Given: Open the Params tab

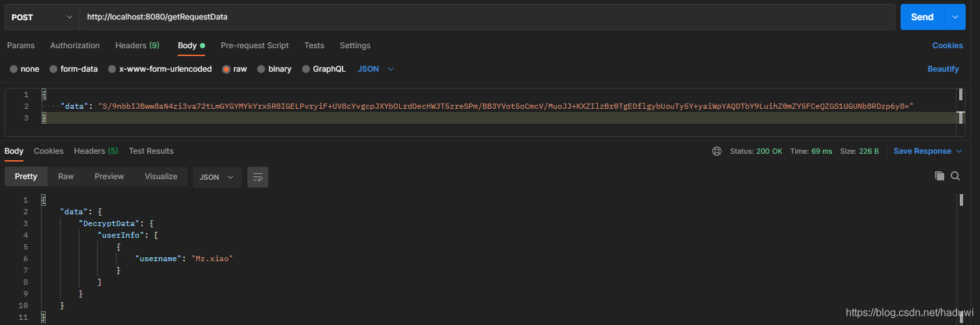Looking at the screenshot, I should (21, 46).
